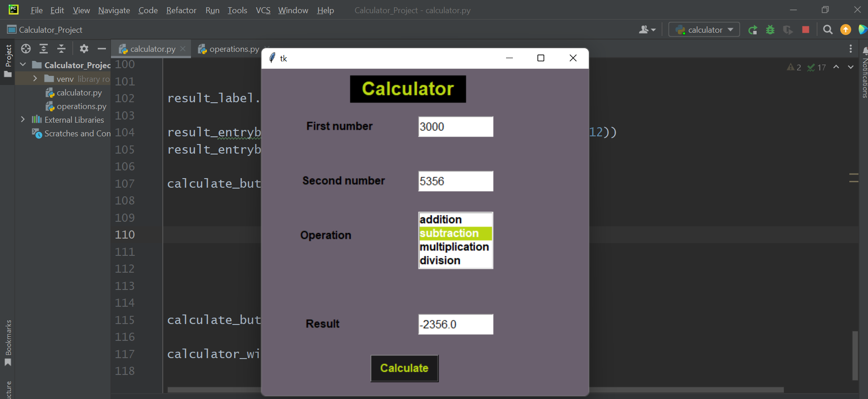Click line number 104 in the gutter

point(125,132)
